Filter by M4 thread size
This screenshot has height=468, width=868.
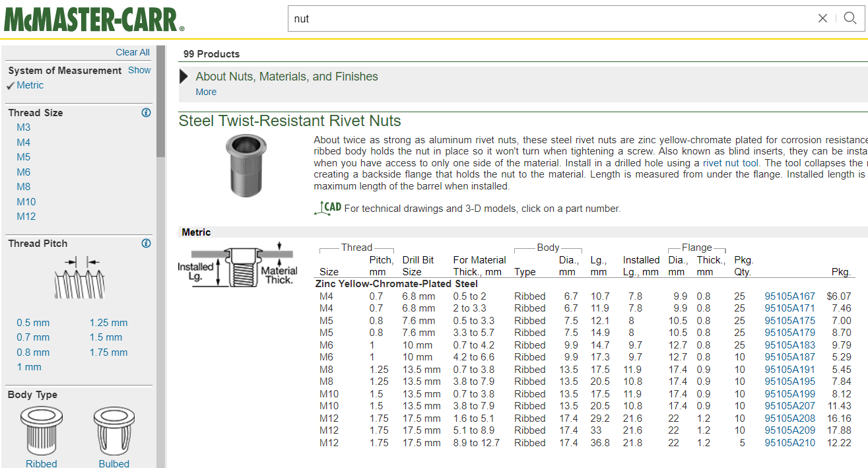coord(24,143)
